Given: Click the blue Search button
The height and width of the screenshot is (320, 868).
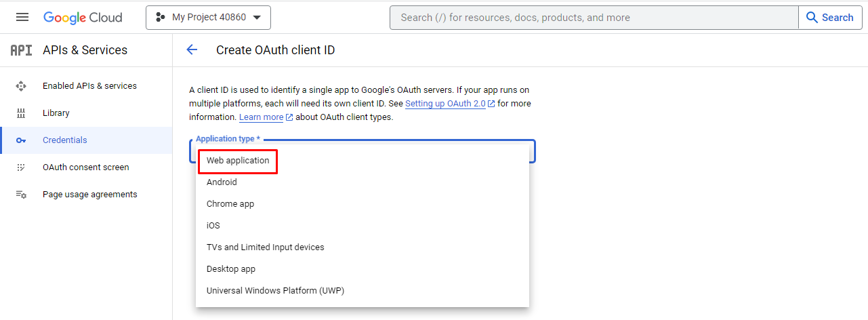Looking at the screenshot, I should pyautogui.click(x=830, y=18).
